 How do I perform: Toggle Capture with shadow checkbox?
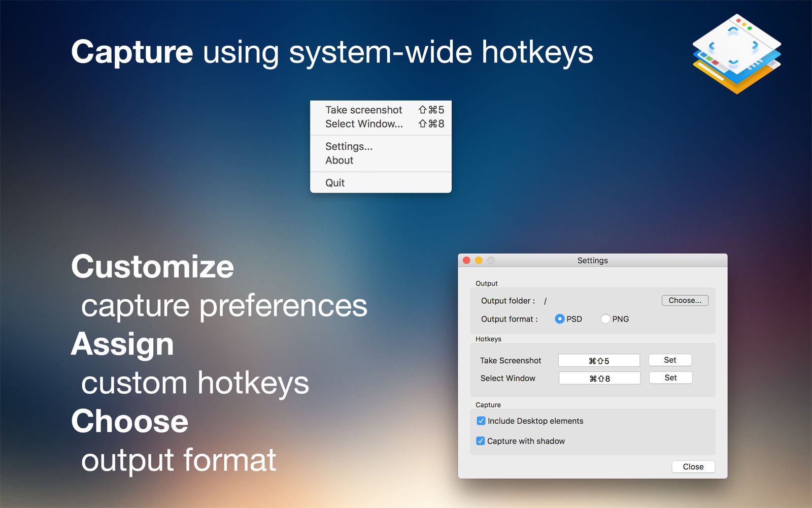481,441
